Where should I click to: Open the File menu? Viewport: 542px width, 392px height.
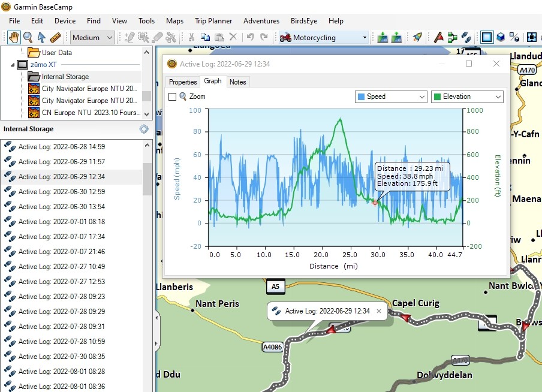14,21
